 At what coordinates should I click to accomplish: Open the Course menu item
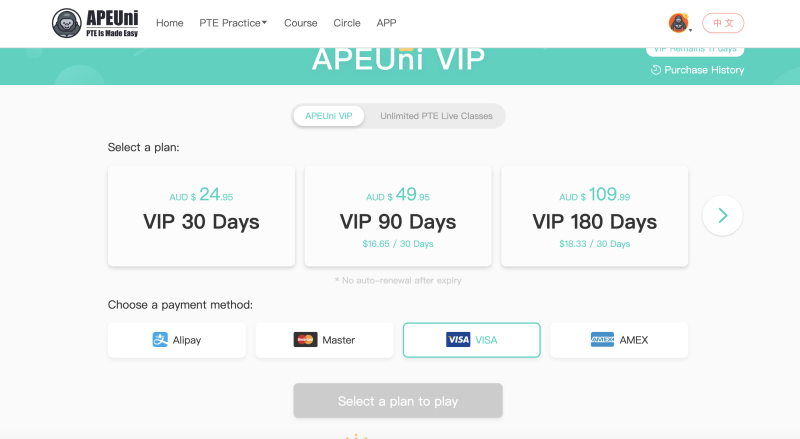click(301, 23)
